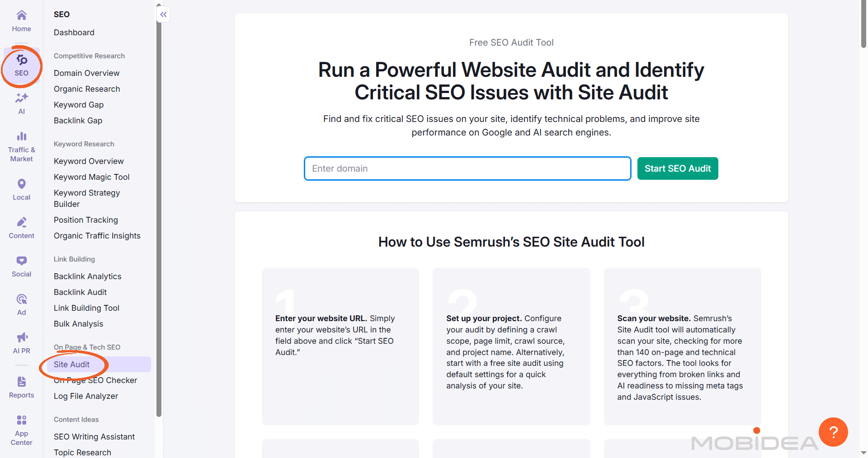Select the Local tools icon
Image resolution: width=868 pixels, height=458 pixels.
[21, 189]
